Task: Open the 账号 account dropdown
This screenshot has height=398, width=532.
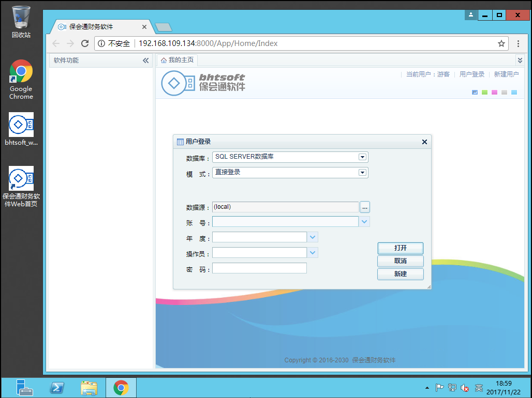Action: coord(364,222)
